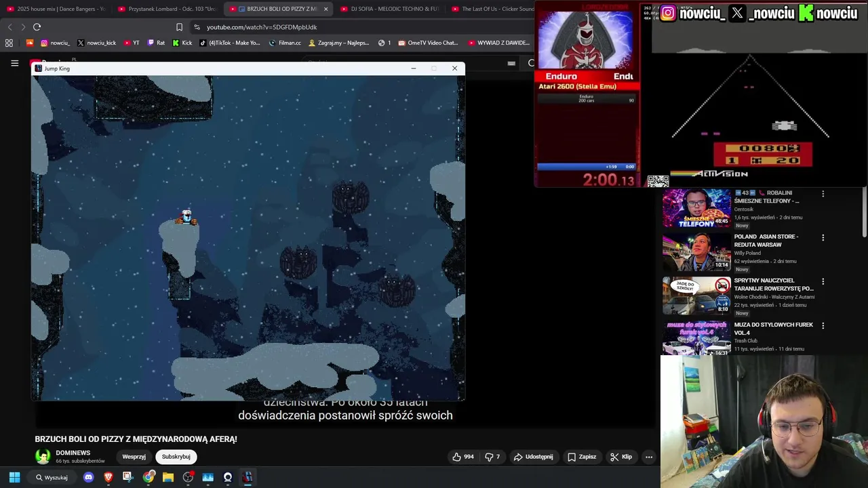Open the DOMINEWS channel avatar
The height and width of the screenshot is (488, 868).
[43, 457]
